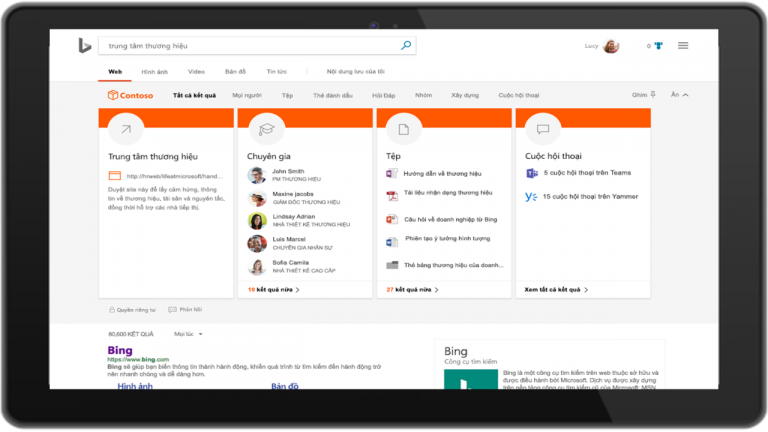768x432 pixels.
Task: Click the Trung tâm thương hiệu card title
Action: click(x=153, y=157)
